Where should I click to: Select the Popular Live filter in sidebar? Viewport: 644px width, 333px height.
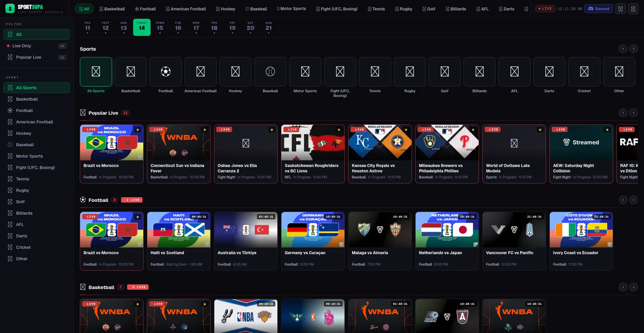(37, 57)
